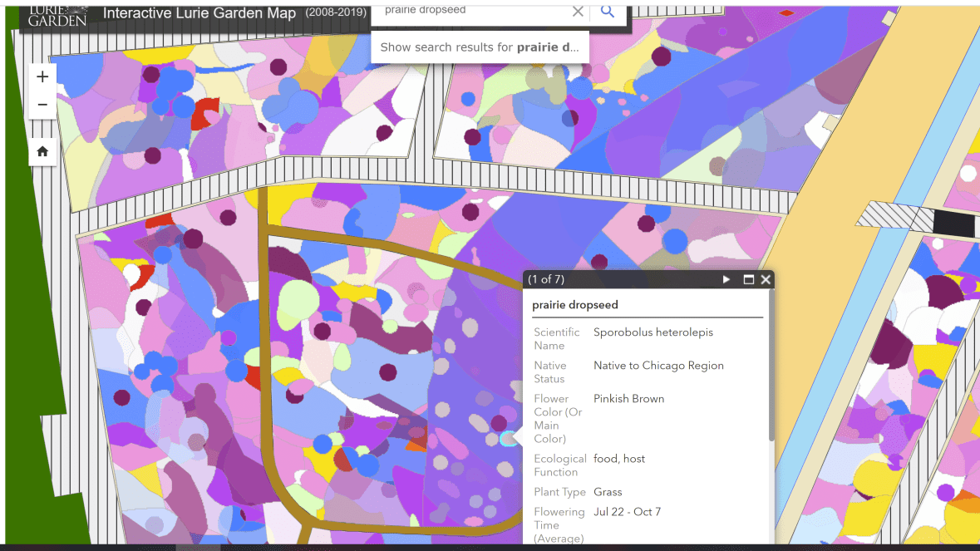This screenshot has width=980, height=551.
Task: Click the '(1 of 7)' popup header
Action: click(x=546, y=280)
